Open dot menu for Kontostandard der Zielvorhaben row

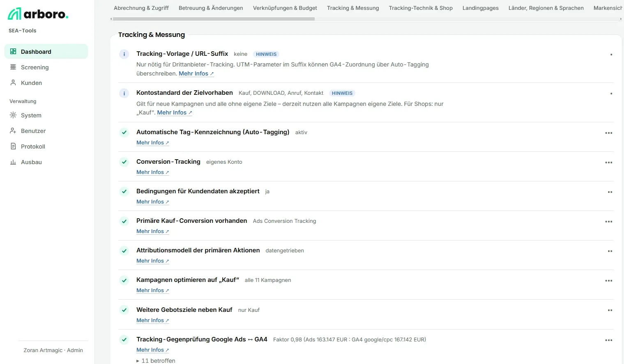click(x=611, y=94)
